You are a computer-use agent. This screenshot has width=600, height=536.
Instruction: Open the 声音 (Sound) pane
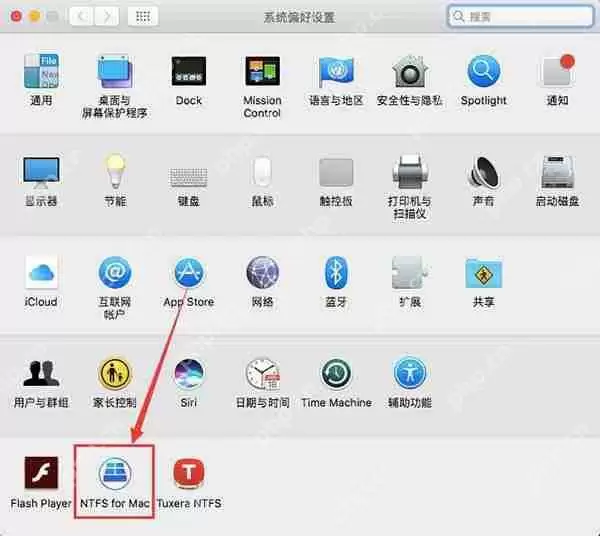tap(483, 172)
